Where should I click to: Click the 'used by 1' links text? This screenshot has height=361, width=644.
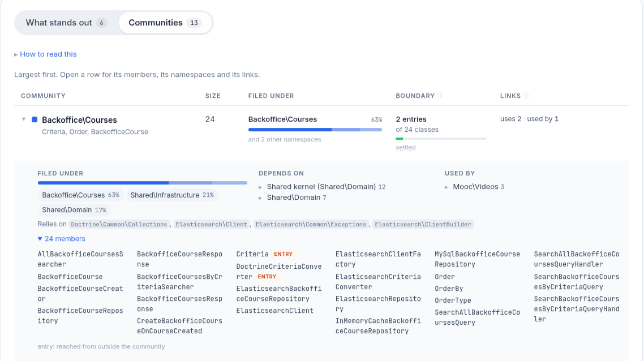[543, 119]
